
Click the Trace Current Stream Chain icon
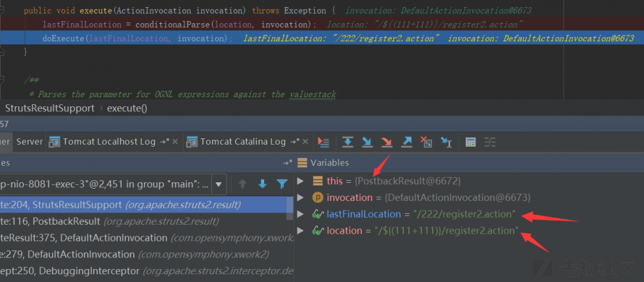(490, 142)
